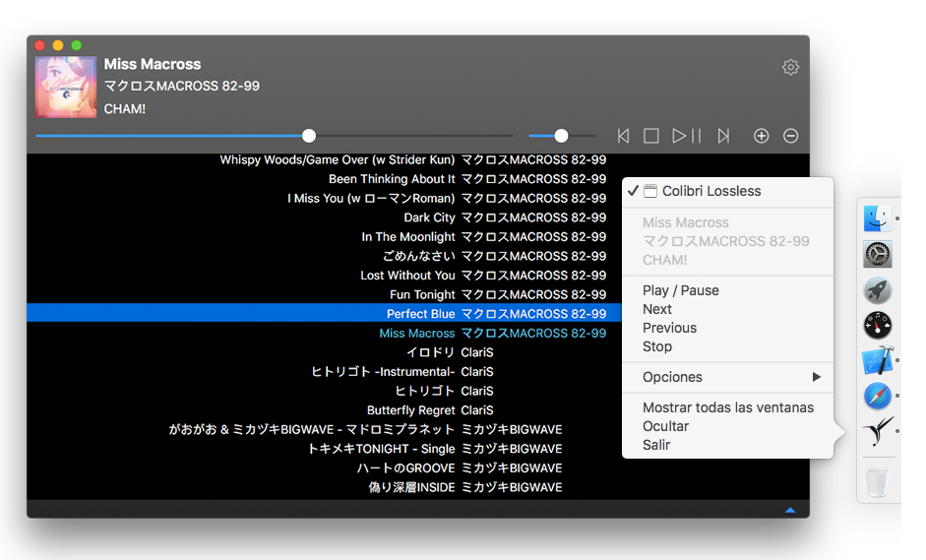Viewport: 926px width, 560px height.
Task: Open the settings gear in Colibri
Action: click(x=790, y=67)
